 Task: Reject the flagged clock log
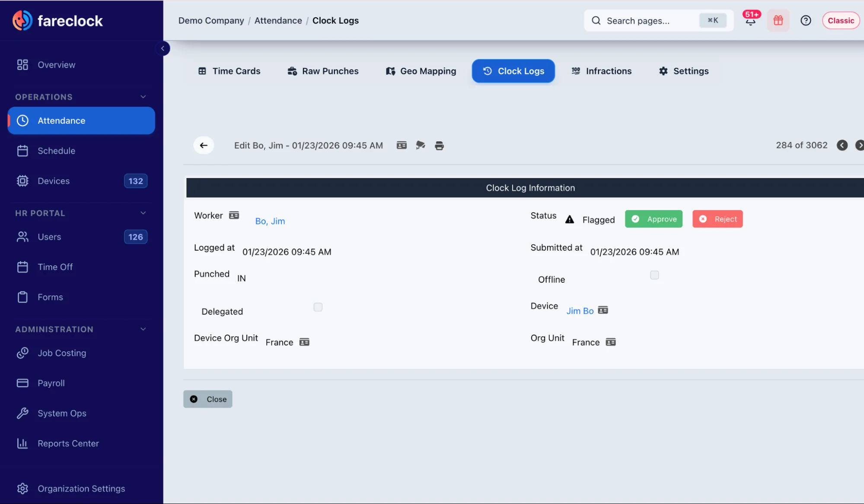click(x=717, y=219)
